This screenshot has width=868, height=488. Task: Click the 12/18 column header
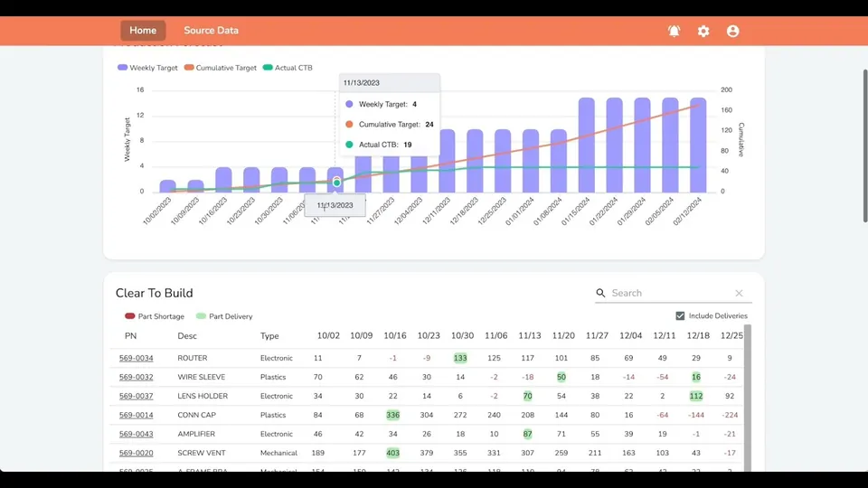(x=698, y=336)
